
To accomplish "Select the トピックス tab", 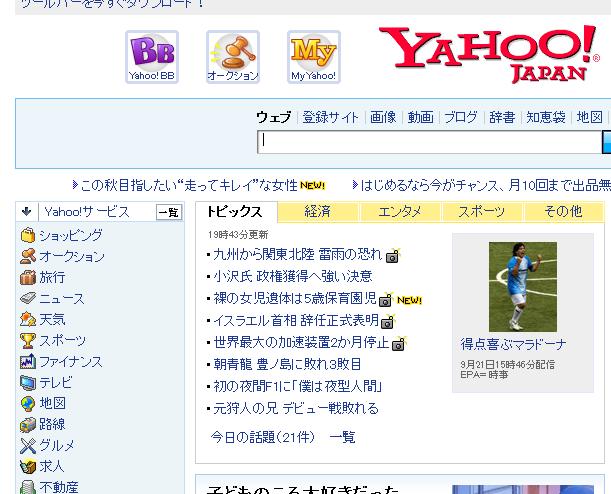I will click(235, 212).
